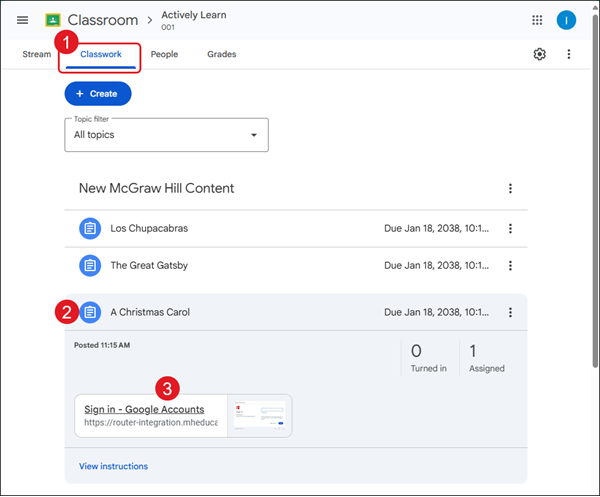Image resolution: width=600 pixels, height=497 pixels.
Task: Open the hamburger main menu
Action: pyautogui.click(x=22, y=20)
